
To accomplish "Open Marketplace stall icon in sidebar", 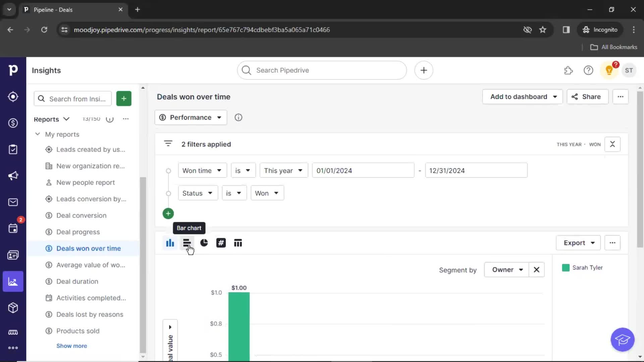I will coord(13,332).
